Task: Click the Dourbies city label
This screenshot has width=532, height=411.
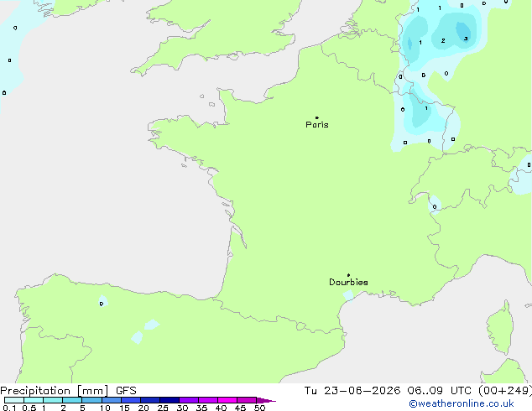Action: 348,282
